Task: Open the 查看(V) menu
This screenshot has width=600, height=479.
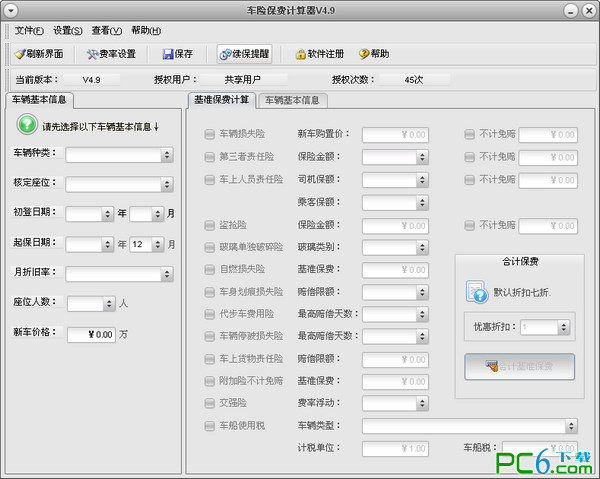Action: tap(107, 31)
